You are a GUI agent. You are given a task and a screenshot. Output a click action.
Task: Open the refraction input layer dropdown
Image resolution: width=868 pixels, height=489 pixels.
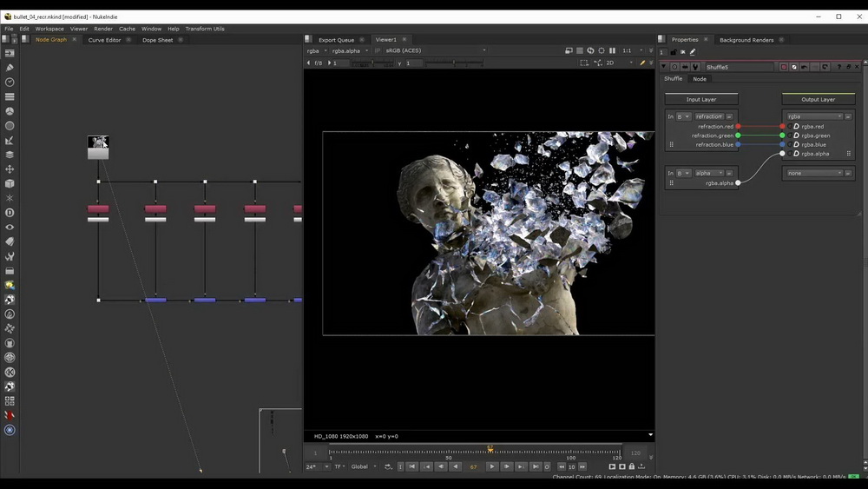click(x=710, y=116)
